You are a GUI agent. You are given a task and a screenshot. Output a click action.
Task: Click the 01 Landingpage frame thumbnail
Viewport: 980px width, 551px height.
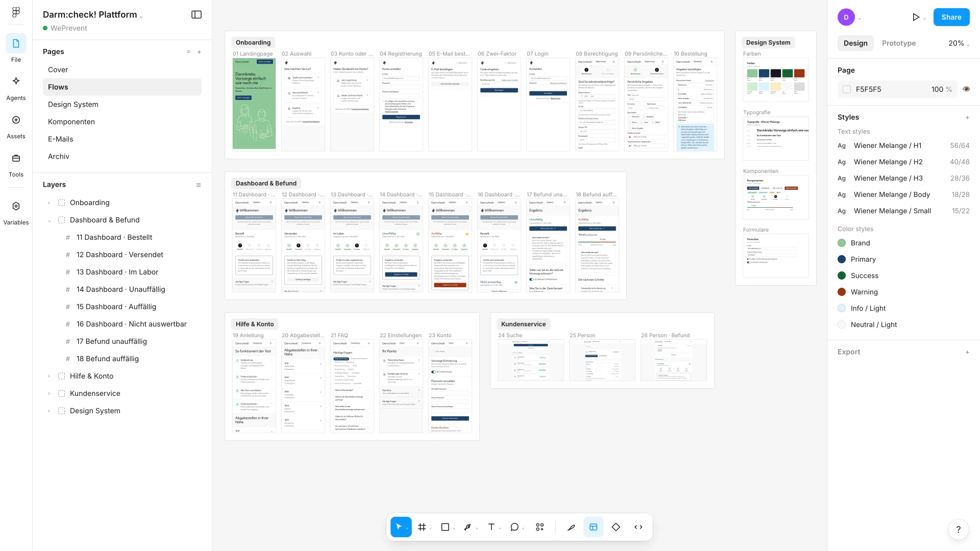(254, 104)
